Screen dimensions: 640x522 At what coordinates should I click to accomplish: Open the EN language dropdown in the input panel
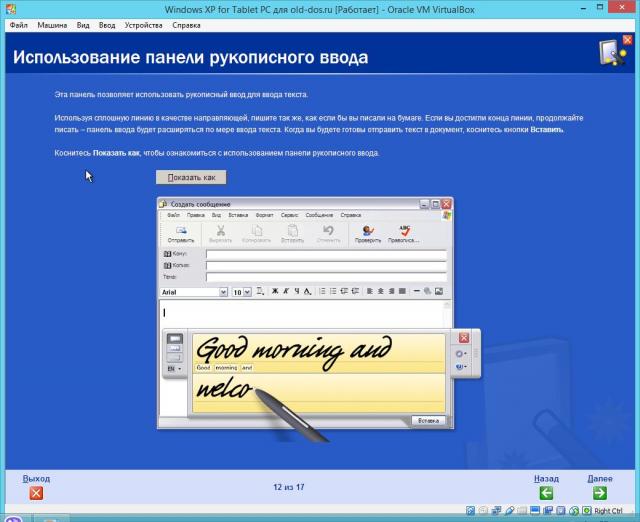pyautogui.click(x=174, y=369)
